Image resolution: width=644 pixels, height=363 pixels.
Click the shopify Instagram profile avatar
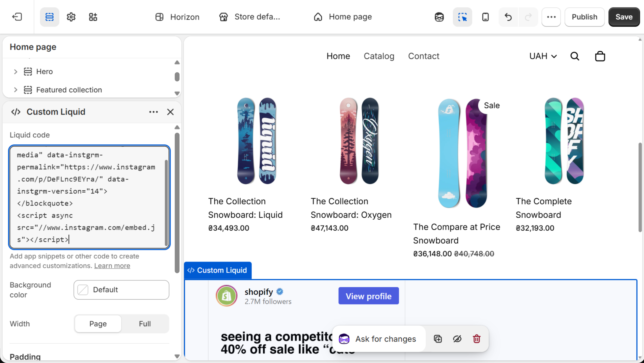226,296
